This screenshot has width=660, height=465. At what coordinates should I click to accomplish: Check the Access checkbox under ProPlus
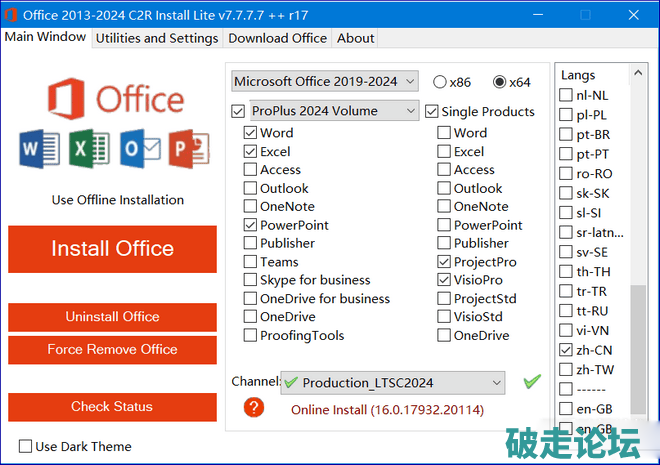pyautogui.click(x=250, y=170)
